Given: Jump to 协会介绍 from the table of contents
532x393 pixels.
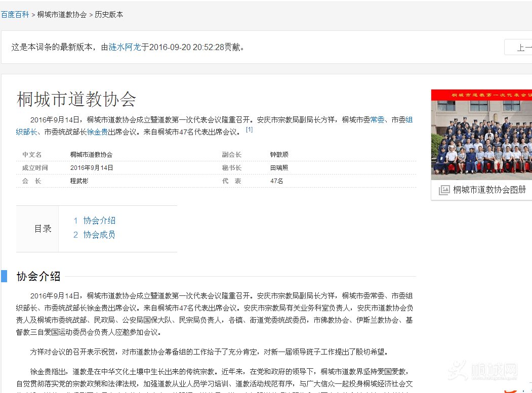Looking at the screenshot, I should point(99,221).
